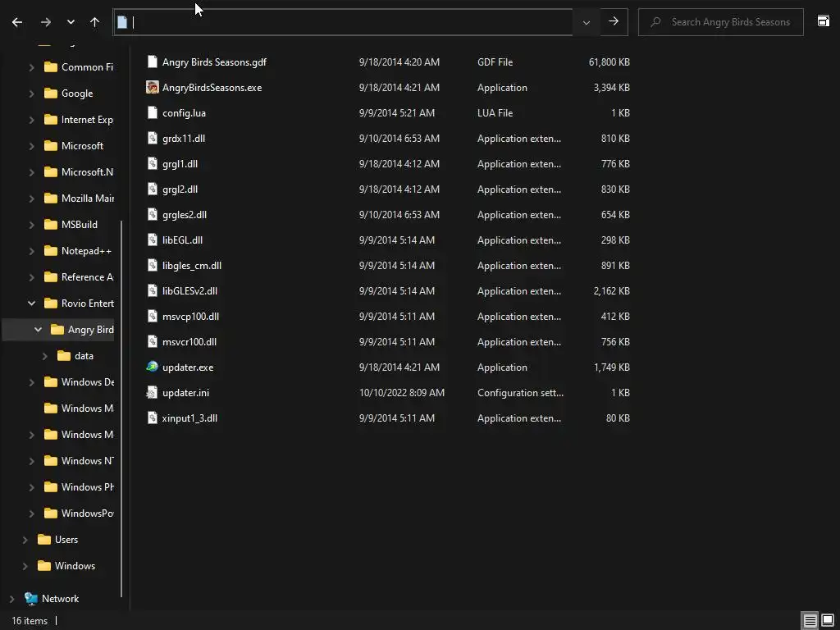This screenshot has height=630, width=840.
Task: Select the config.lua file icon
Action: click(153, 113)
